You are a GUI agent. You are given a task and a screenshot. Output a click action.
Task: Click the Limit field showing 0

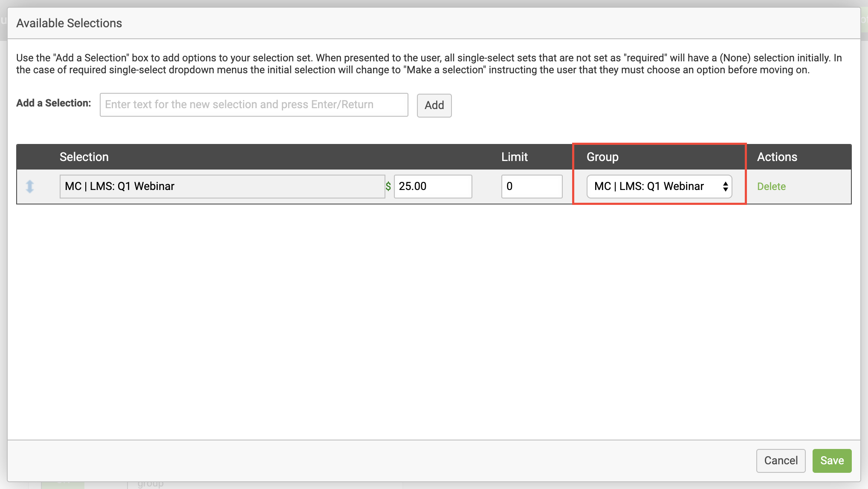(531, 186)
